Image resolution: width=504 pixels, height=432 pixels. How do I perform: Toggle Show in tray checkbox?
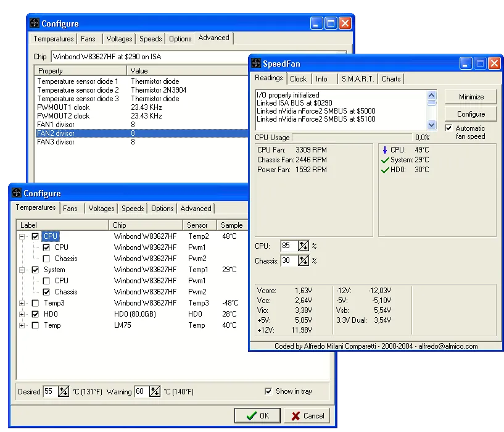[268, 391]
